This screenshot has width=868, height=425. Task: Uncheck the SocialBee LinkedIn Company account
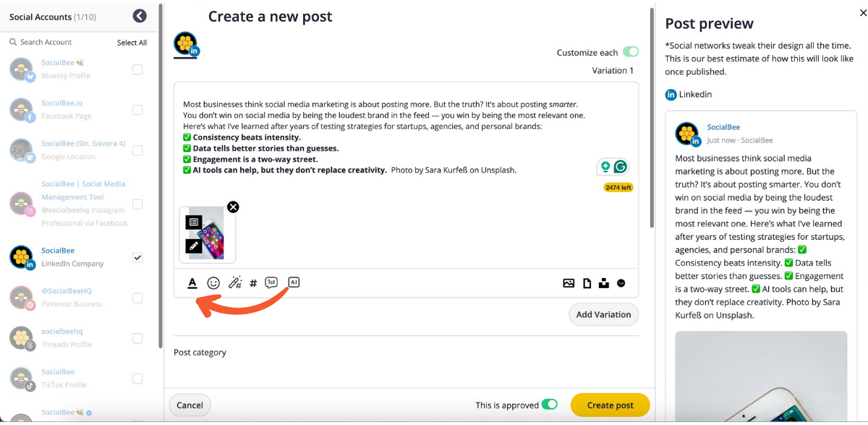[137, 257]
